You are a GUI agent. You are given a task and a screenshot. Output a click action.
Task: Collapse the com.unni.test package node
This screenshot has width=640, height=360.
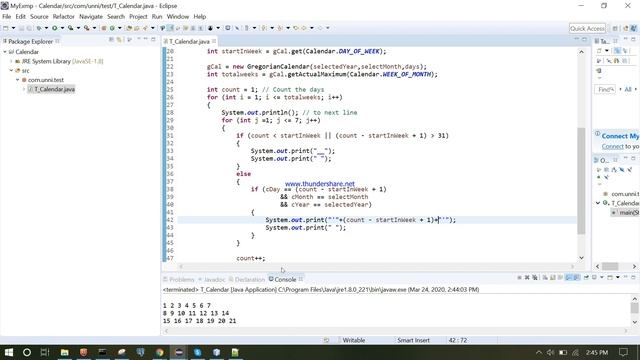click(18, 80)
